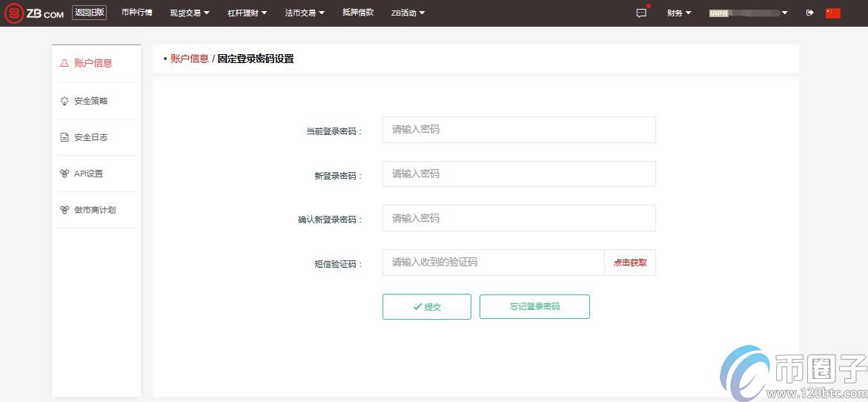Expand the 现货交易 dropdown menu
868x402 pixels.
pyautogui.click(x=189, y=13)
